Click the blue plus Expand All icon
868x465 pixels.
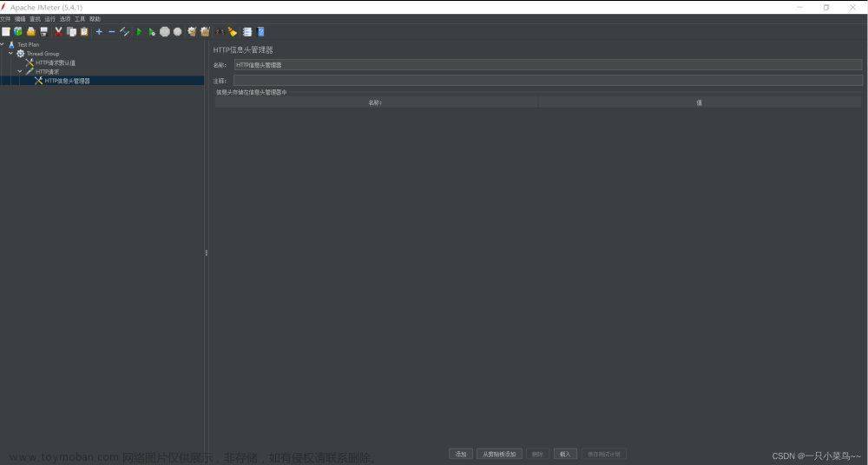click(99, 31)
